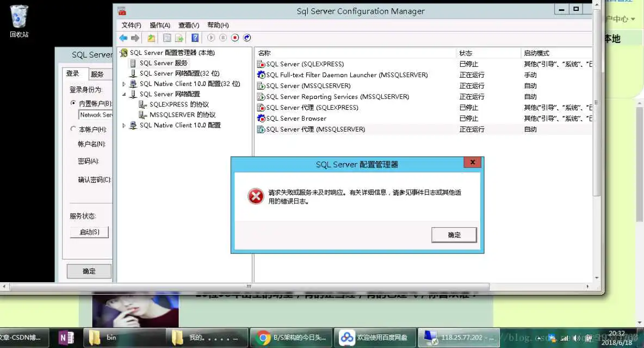Click the export list toolbar icon

(x=179, y=38)
